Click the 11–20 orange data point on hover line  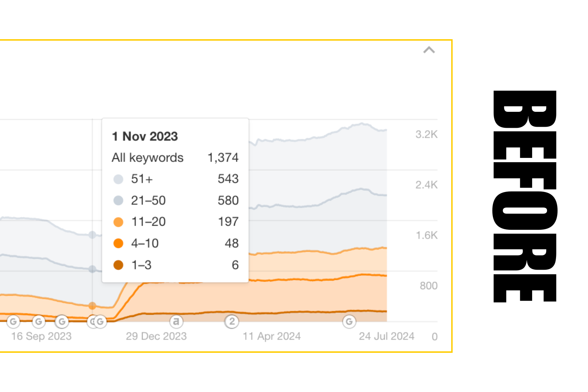[93, 306]
